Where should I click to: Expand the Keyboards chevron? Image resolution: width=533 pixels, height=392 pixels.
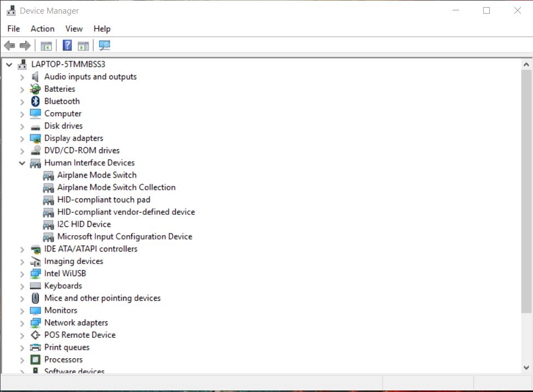tap(22, 286)
